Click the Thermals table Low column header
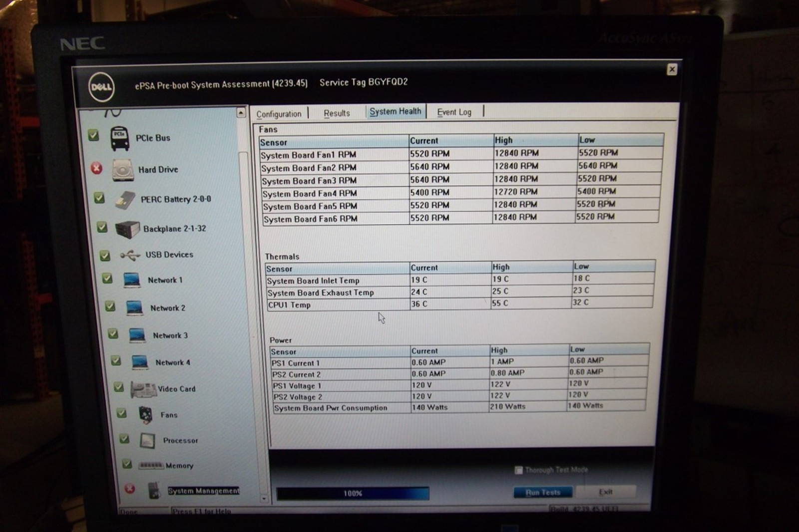The image size is (799, 532). (x=613, y=266)
